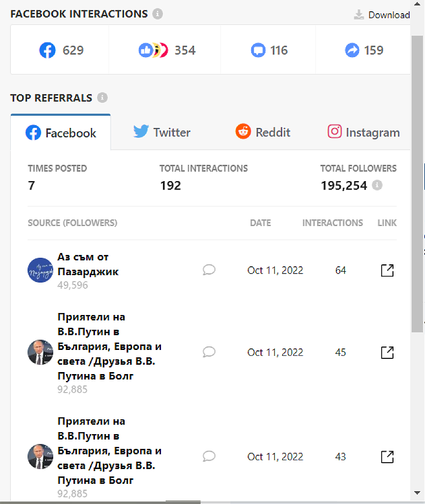Open external link for 45-interactions post

(388, 352)
